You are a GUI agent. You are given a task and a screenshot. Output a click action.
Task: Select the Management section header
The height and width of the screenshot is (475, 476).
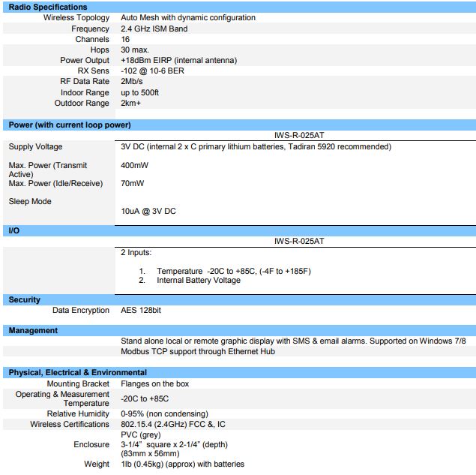pos(33,330)
